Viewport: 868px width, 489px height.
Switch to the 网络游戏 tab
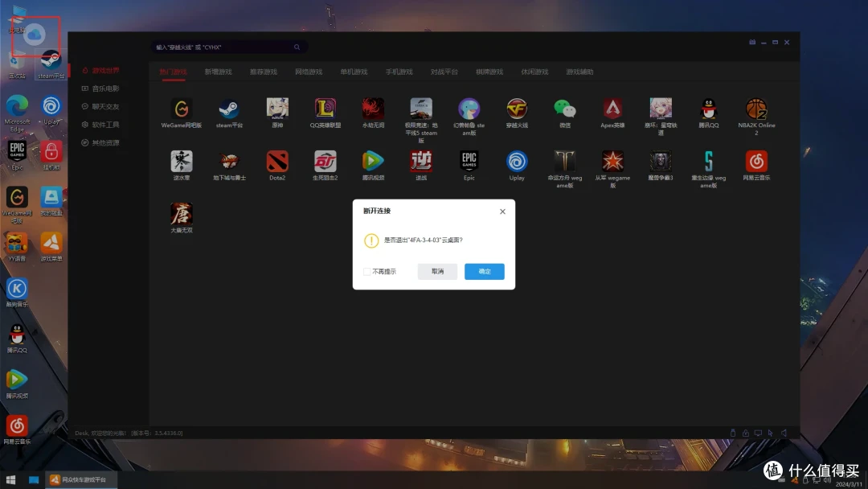(309, 72)
